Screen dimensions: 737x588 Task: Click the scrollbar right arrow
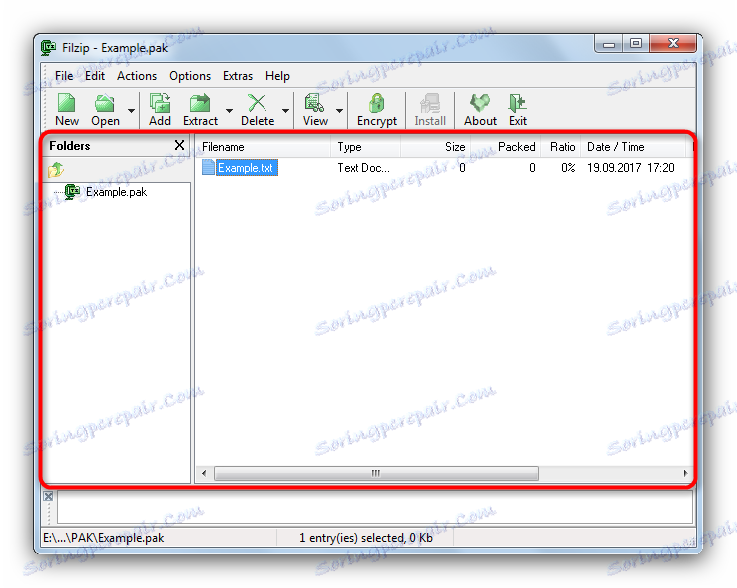click(685, 473)
